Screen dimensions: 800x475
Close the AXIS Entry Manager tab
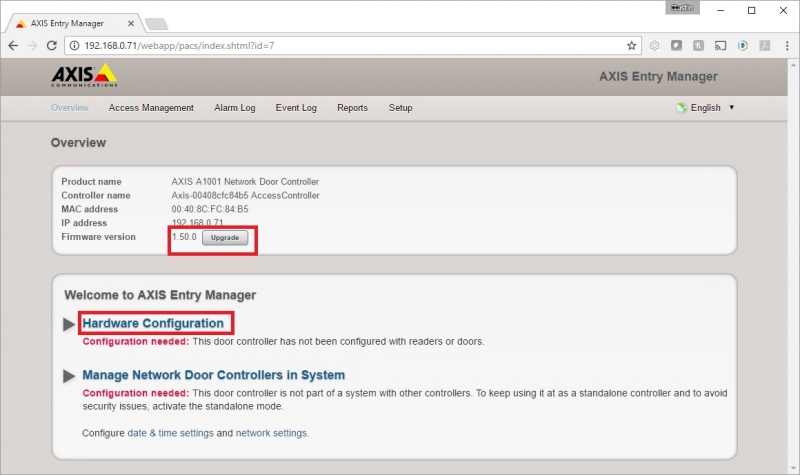coord(131,23)
